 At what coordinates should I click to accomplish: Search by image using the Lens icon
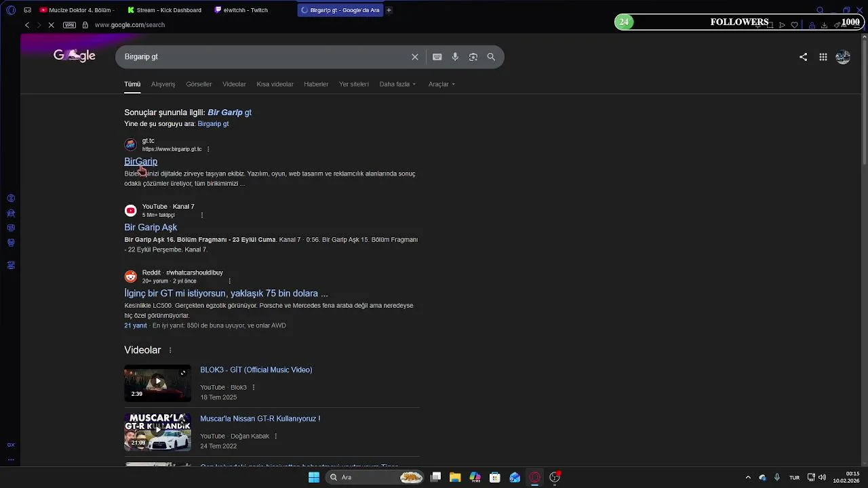coord(473,57)
